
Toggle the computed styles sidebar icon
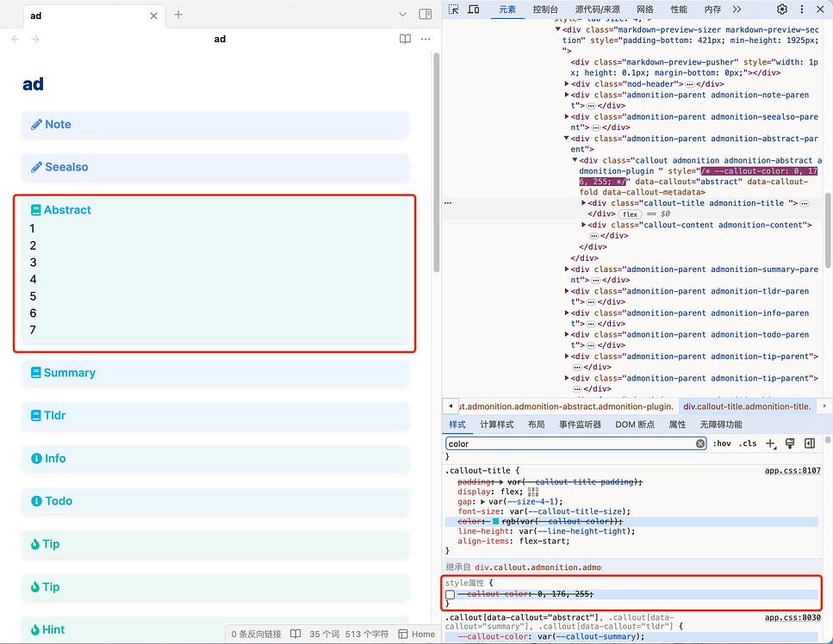810,443
